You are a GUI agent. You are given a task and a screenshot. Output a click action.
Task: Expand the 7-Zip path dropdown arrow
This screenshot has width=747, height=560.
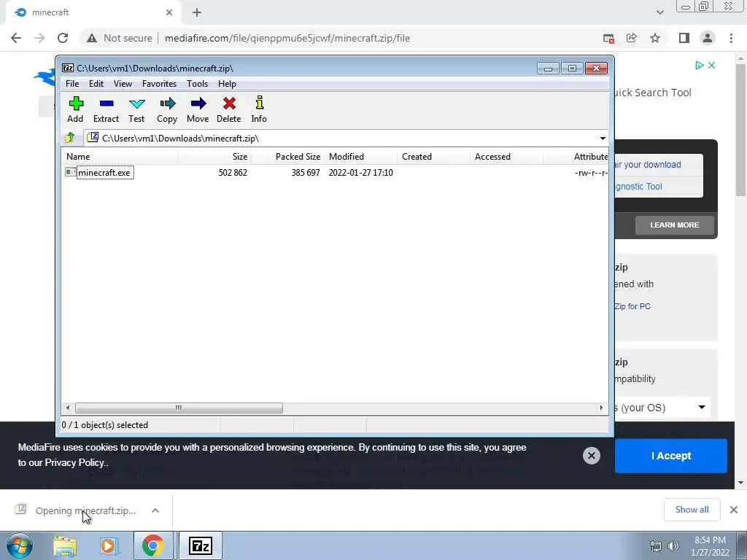pos(603,139)
